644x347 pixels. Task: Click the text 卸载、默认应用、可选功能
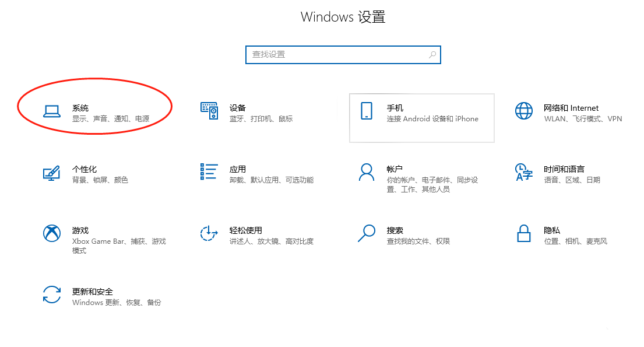[x=272, y=180]
